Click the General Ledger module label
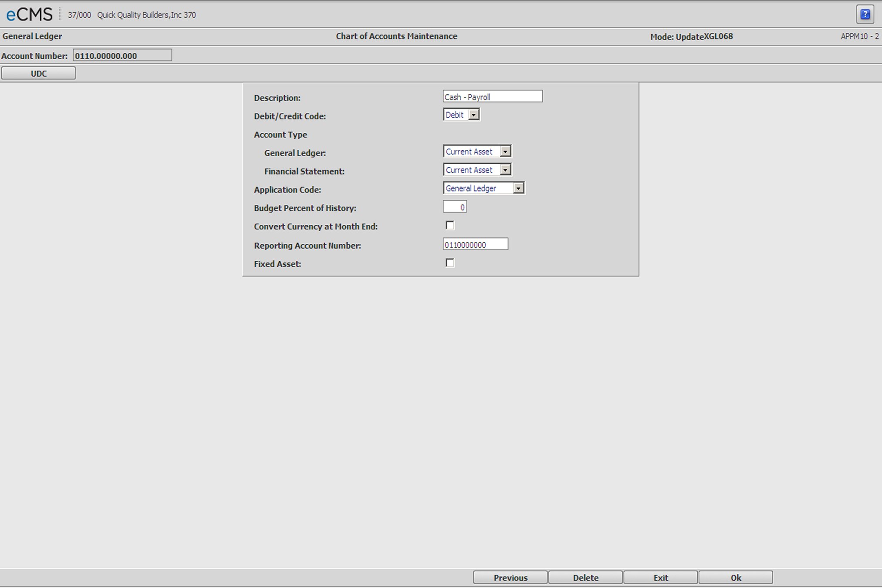This screenshot has height=588, width=882. (32, 36)
